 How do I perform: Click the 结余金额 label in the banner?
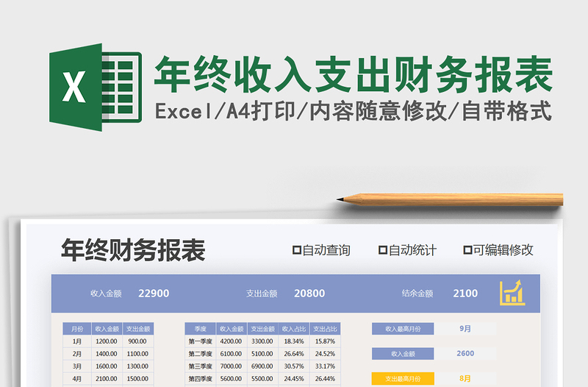click(x=417, y=293)
